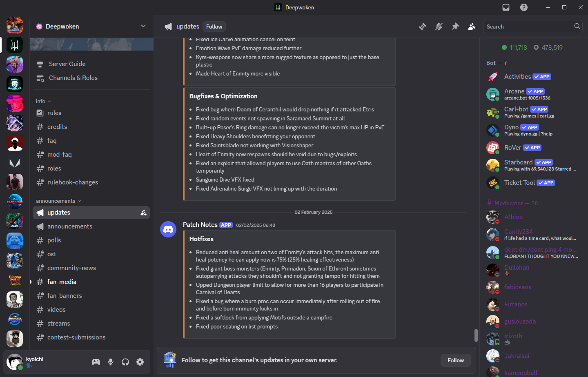Click the game controller activity icon
The width and height of the screenshot is (588, 377).
tap(96, 362)
